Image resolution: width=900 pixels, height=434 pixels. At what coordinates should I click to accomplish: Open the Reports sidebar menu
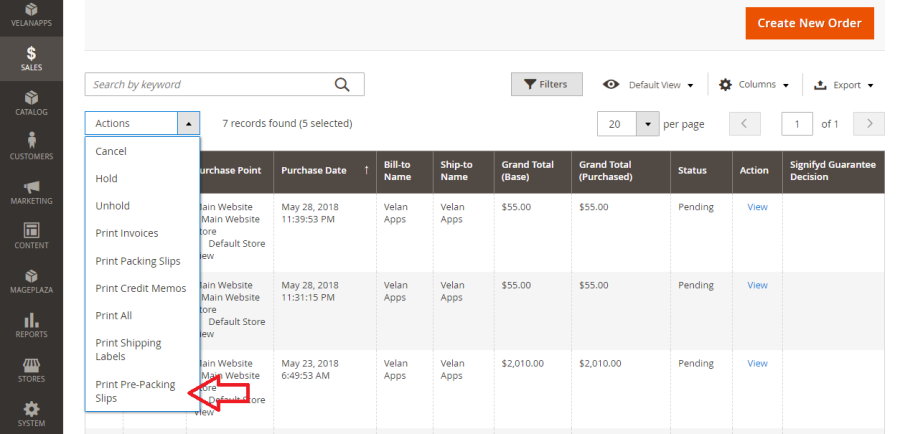coord(31,325)
